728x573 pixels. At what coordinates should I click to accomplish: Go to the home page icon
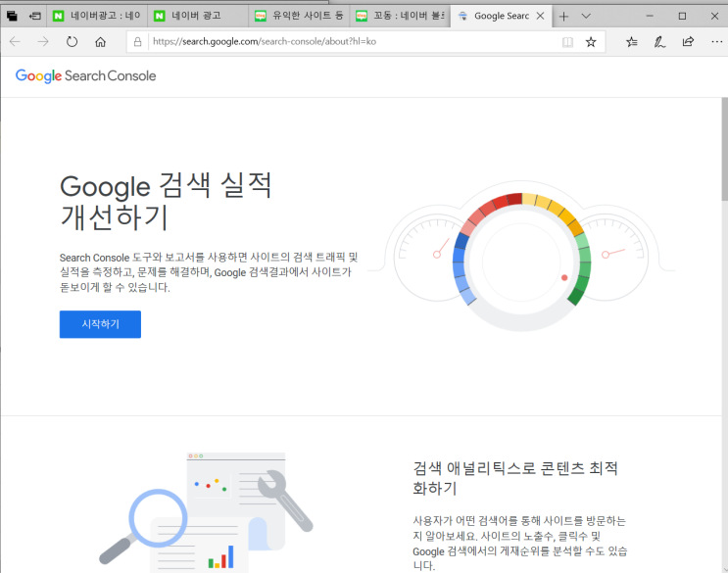click(100, 42)
